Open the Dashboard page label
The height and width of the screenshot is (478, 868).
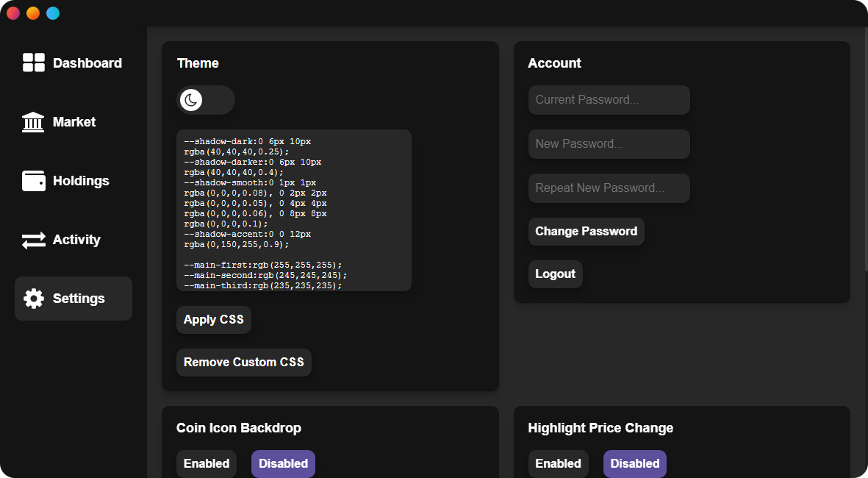click(87, 63)
